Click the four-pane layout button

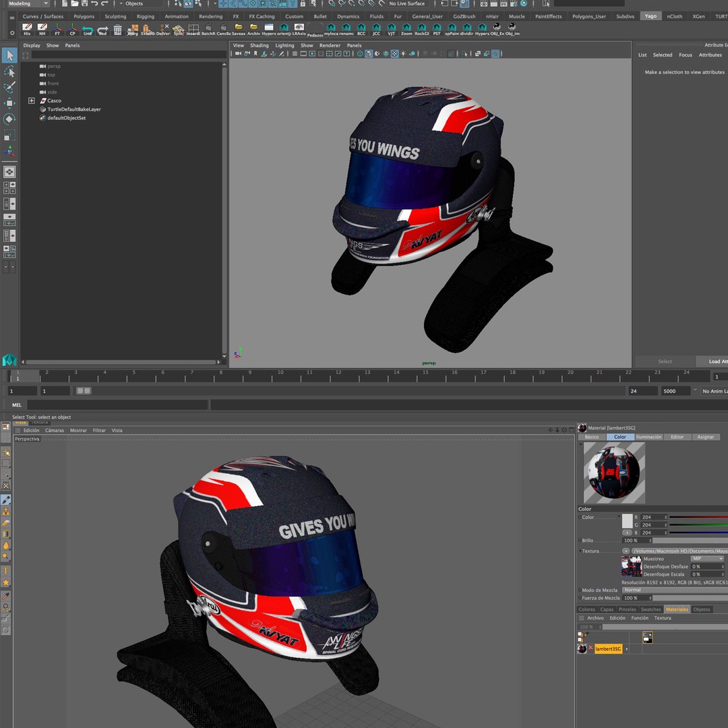(9, 187)
